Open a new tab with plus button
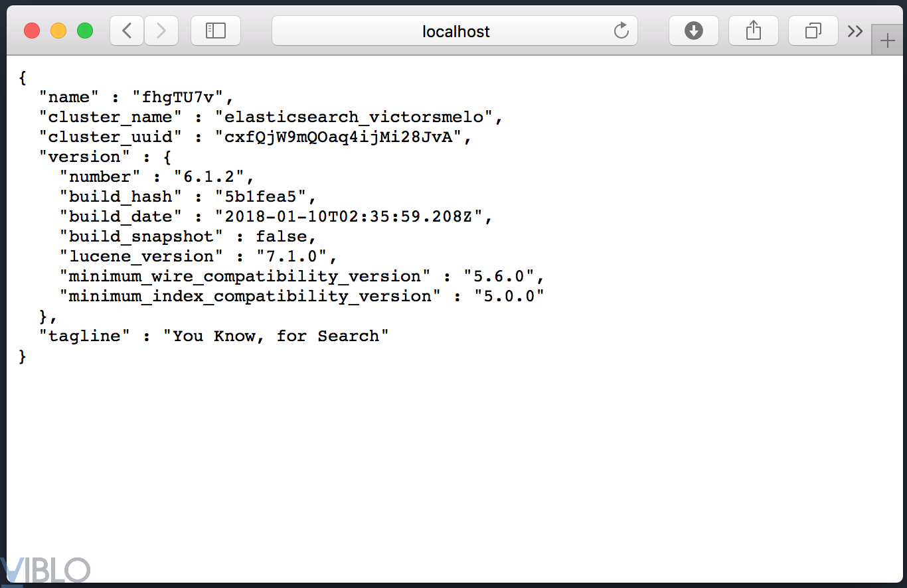The width and height of the screenshot is (907, 588). [x=888, y=41]
